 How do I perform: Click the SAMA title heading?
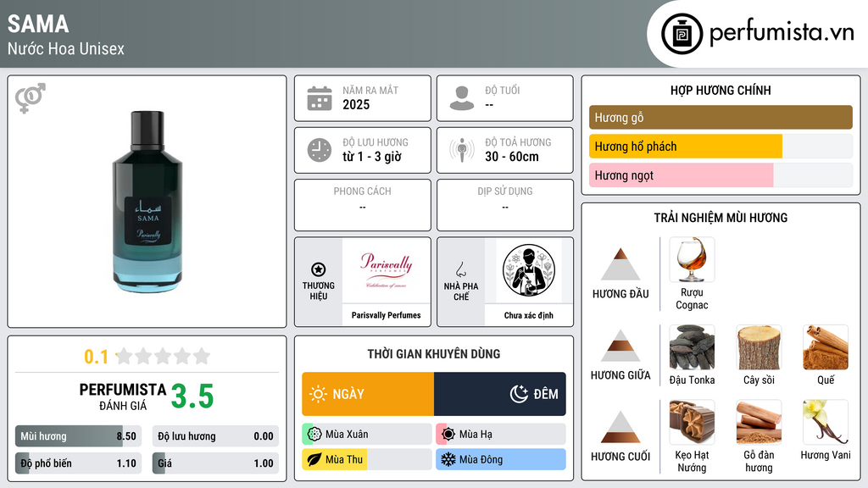38,24
